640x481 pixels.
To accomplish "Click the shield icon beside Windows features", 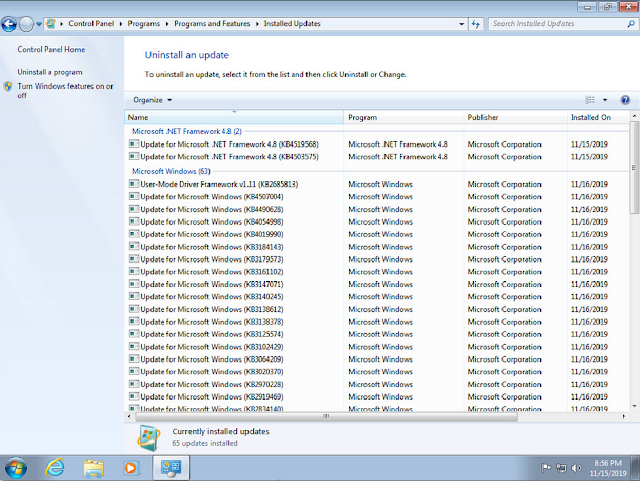I will coord(8,87).
